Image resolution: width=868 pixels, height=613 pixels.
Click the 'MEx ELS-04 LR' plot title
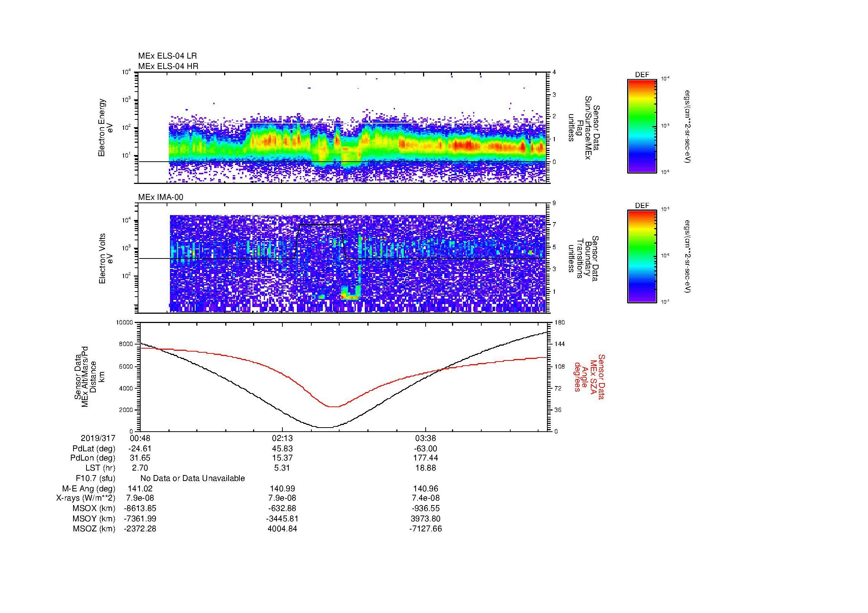coord(167,56)
